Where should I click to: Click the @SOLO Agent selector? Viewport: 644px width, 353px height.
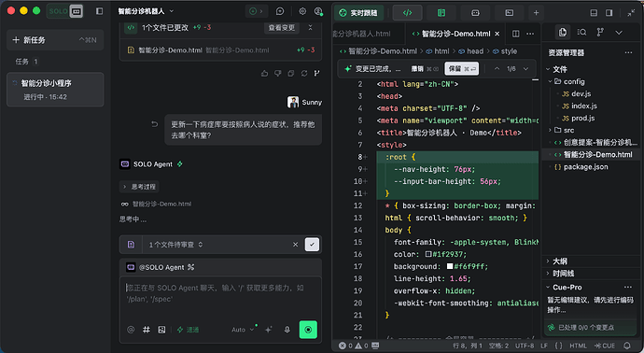pyautogui.click(x=161, y=267)
